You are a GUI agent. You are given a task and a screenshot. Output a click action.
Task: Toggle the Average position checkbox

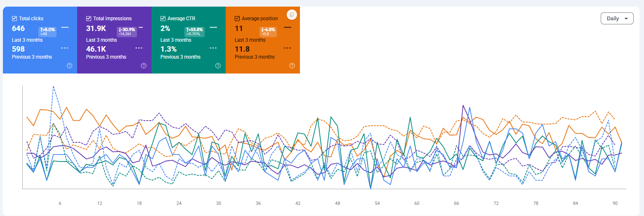tap(237, 19)
